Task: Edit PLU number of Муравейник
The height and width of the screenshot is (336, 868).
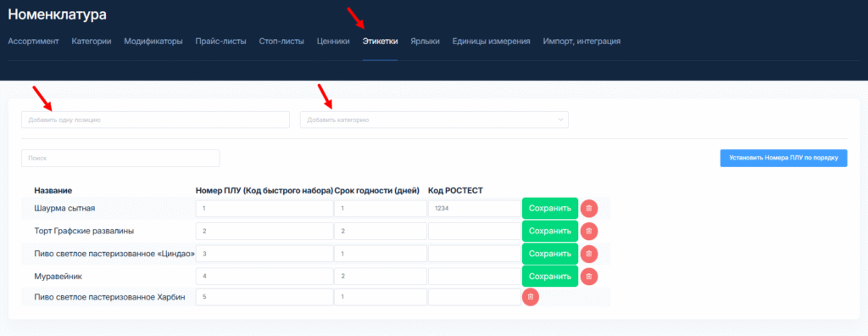Action: [x=264, y=276]
